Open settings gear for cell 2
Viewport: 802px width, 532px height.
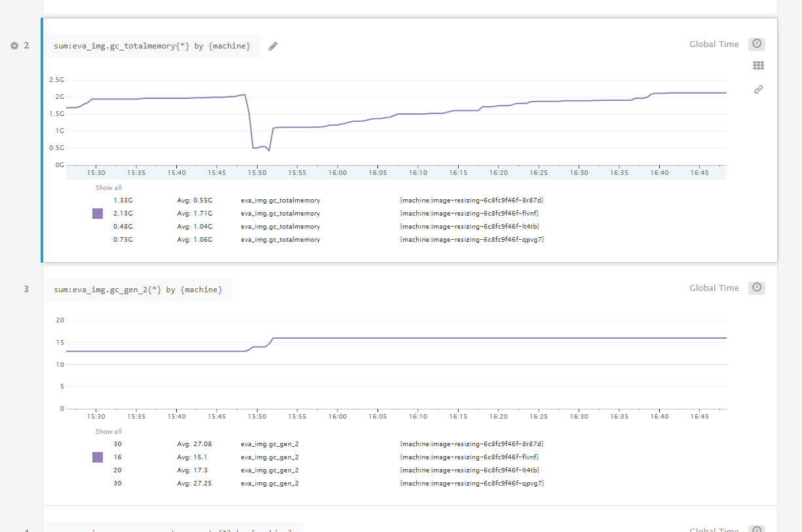(x=14, y=46)
